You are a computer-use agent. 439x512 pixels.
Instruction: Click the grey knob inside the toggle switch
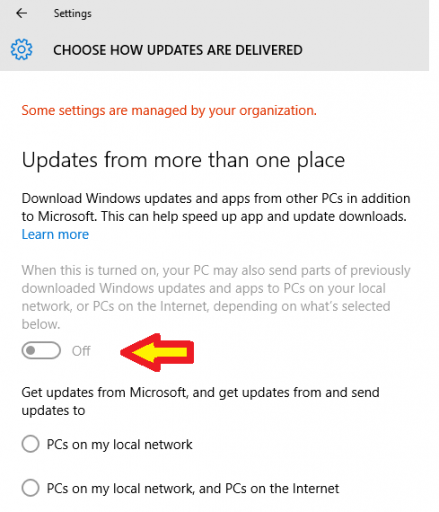(x=31, y=350)
